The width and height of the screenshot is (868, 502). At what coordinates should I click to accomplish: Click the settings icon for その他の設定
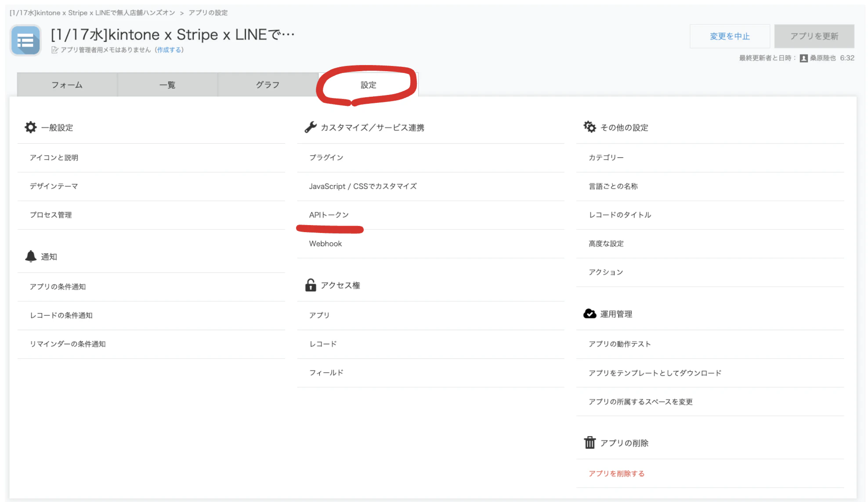coord(590,127)
